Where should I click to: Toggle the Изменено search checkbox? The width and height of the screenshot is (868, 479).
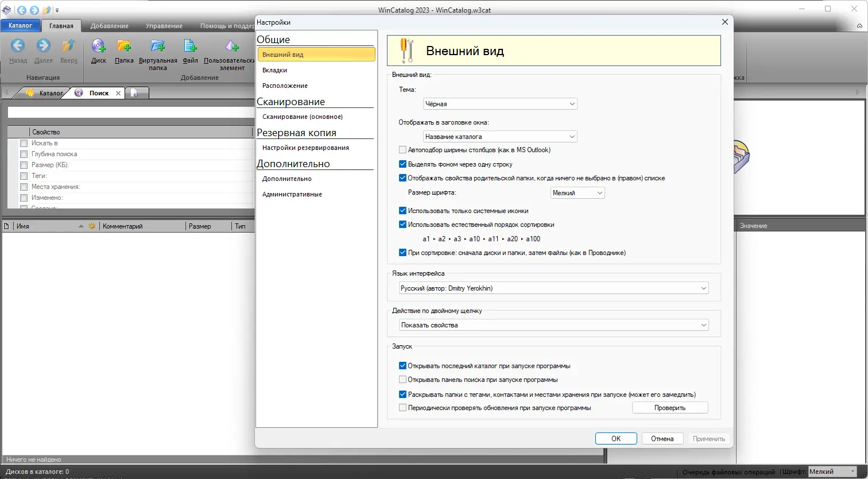[24, 198]
